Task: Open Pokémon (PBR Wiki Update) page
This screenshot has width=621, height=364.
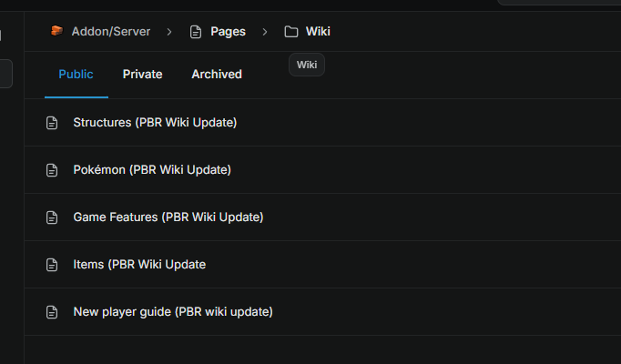Action: (x=152, y=170)
